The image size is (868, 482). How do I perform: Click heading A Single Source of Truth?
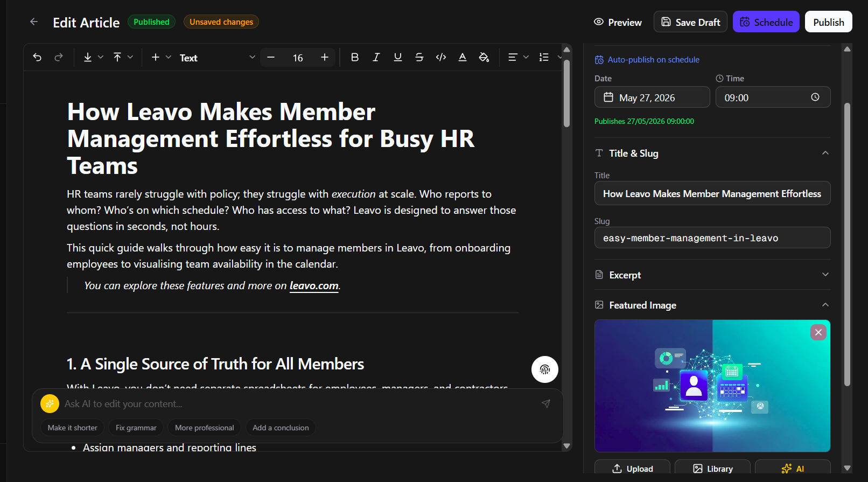click(x=215, y=364)
